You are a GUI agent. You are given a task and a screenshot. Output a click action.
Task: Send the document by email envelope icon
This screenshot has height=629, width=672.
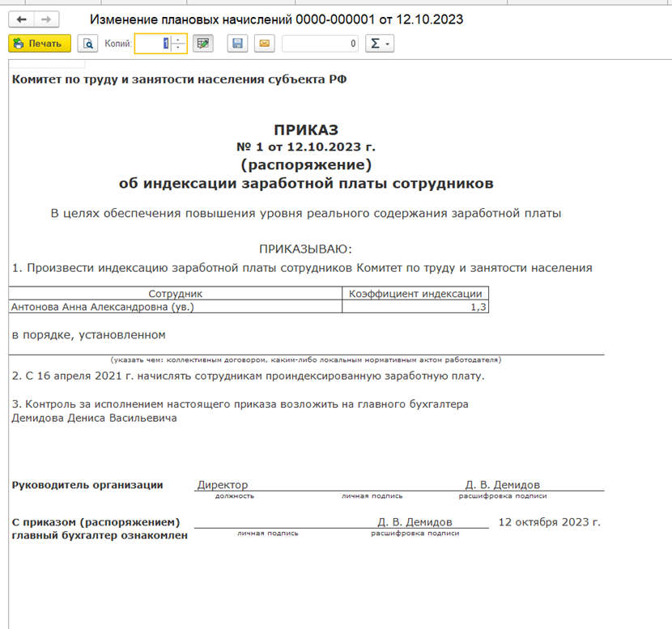[265, 43]
